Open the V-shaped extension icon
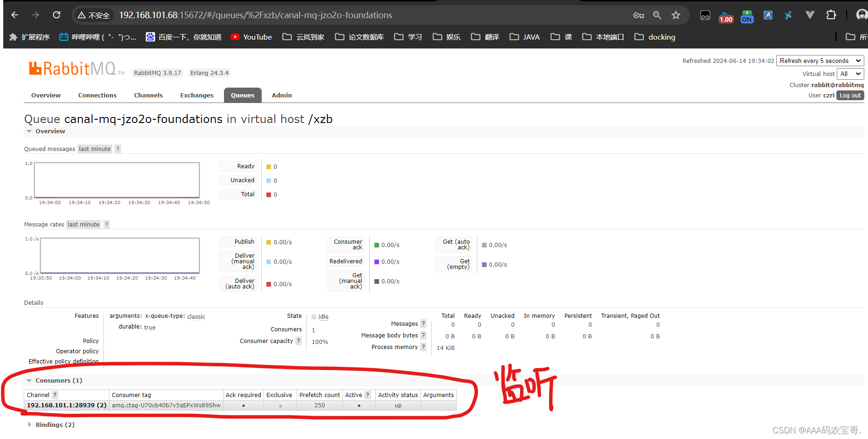 810,15
